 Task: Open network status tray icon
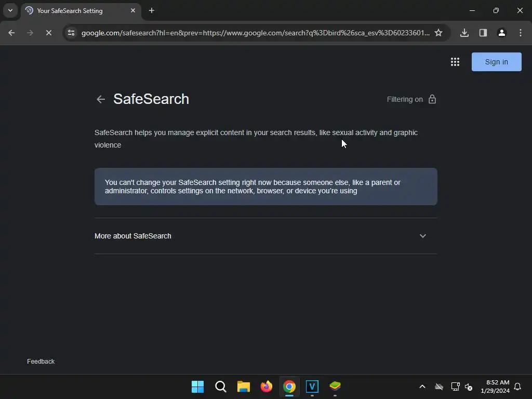point(455,387)
